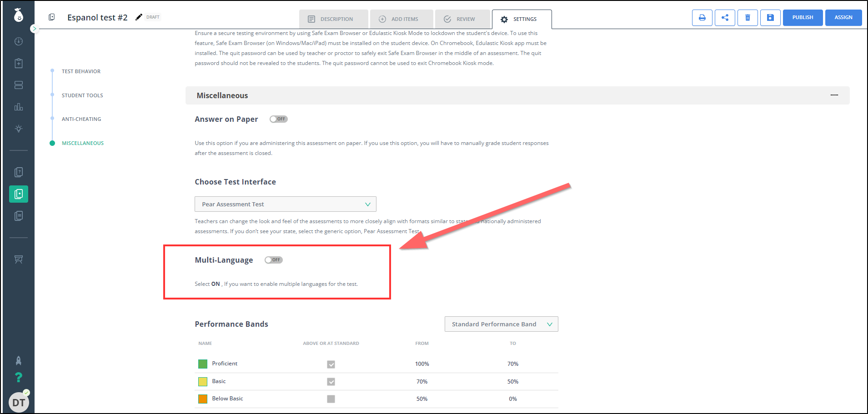Click the orange Below Basic color swatch
The image size is (868, 414).
[x=203, y=399]
